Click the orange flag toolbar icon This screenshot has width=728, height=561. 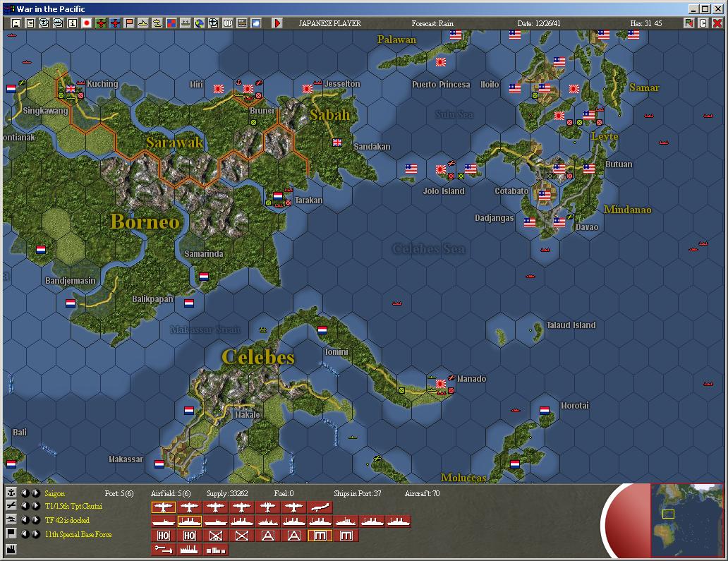tap(129, 23)
